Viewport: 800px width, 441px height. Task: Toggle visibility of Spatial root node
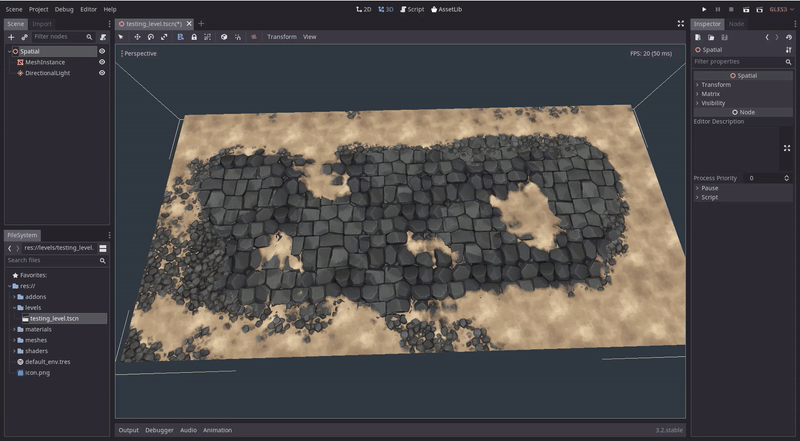[102, 51]
